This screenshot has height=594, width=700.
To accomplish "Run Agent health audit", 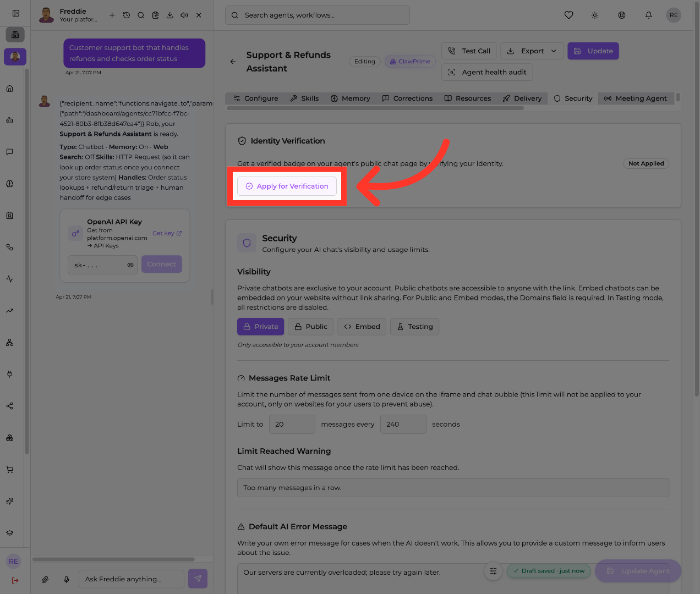I will point(487,72).
